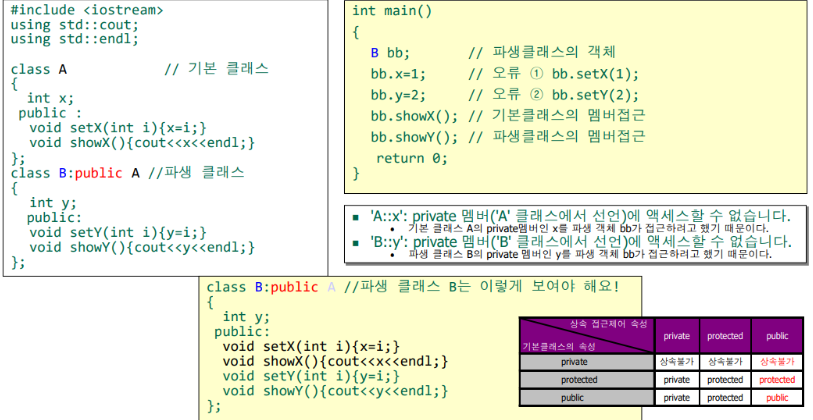Click "void setX(int i){x=i;}" in bottom yellow box
The image size is (813, 420).
pyautogui.click(x=311, y=346)
